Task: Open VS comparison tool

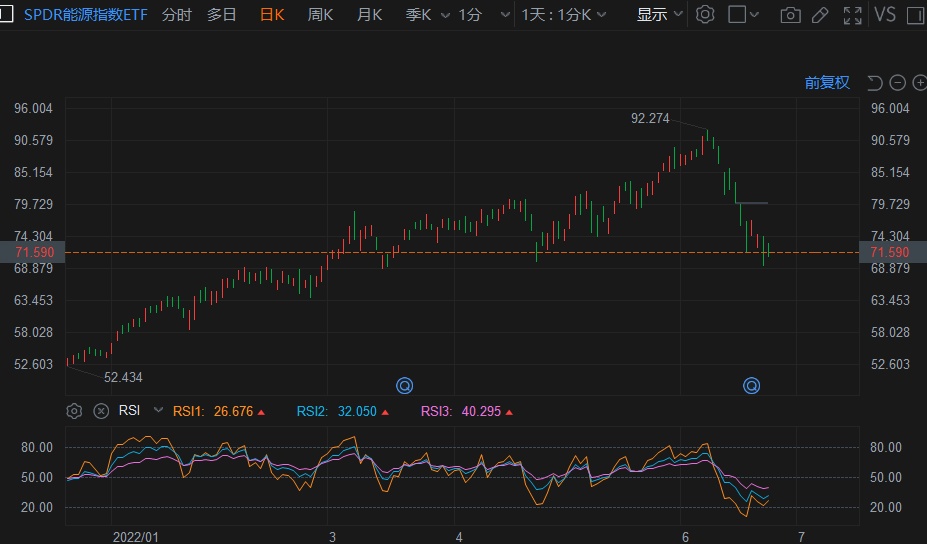Action: [885, 15]
